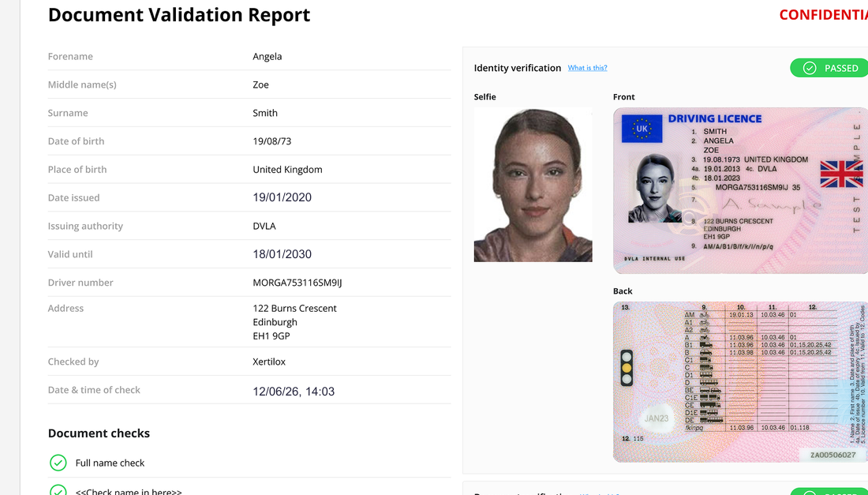The width and height of the screenshot is (868, 495).
Task: Select the address line '122 Burns Crescent'
Action: (294, 309)
